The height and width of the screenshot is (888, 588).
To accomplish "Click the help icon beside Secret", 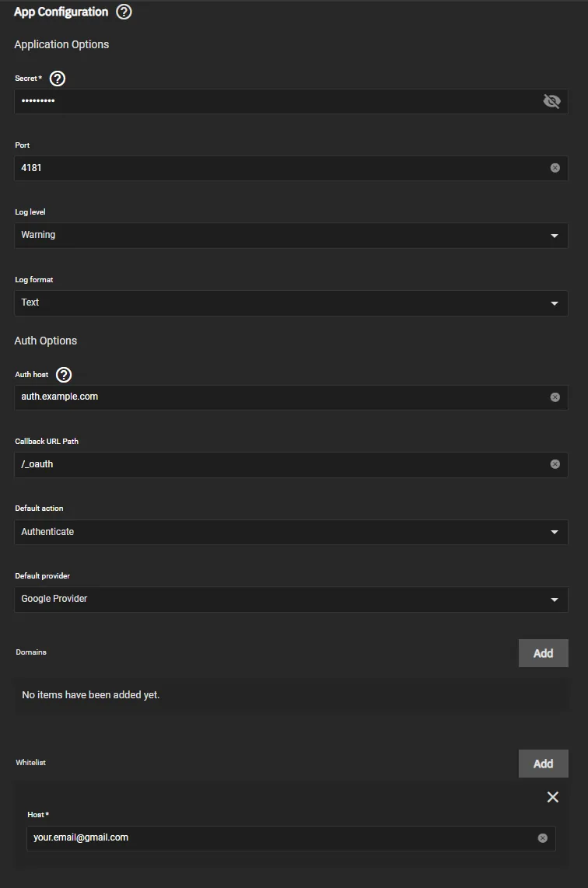I will pyautogui.click(x=57, y=78).
